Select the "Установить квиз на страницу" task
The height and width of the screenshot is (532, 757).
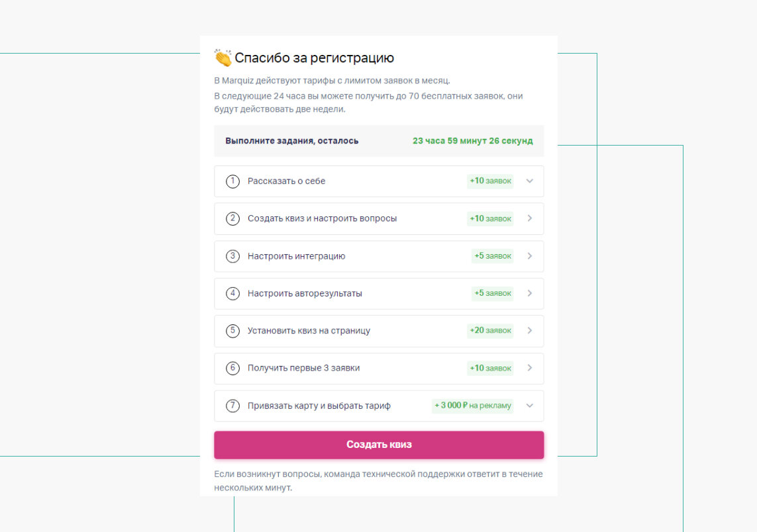click(x=309, y=331)
